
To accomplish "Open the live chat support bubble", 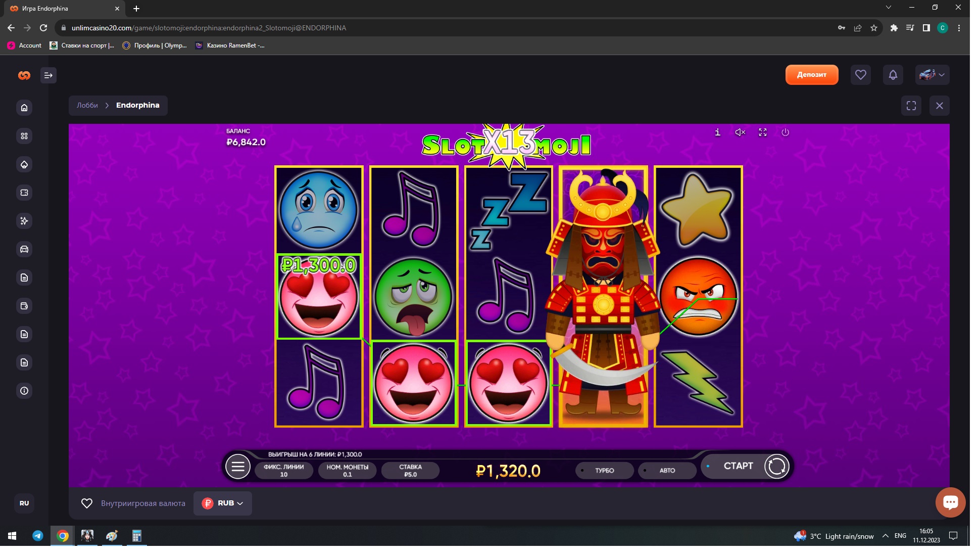I will click(950, 502).
